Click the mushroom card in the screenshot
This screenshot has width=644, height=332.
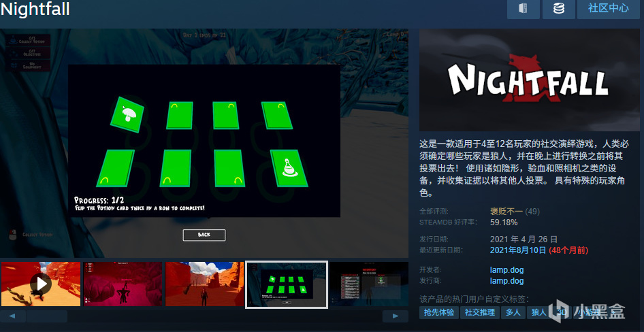point(127,115)
